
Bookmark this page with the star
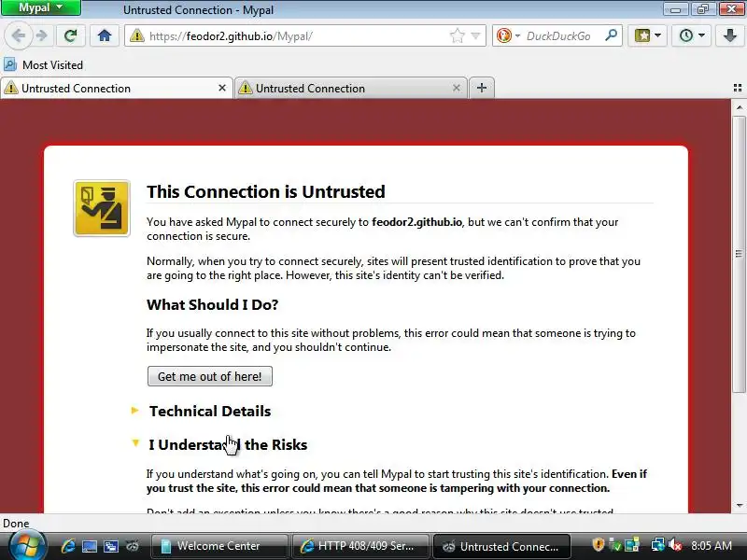pyautogui.click(x=457, y=35)
